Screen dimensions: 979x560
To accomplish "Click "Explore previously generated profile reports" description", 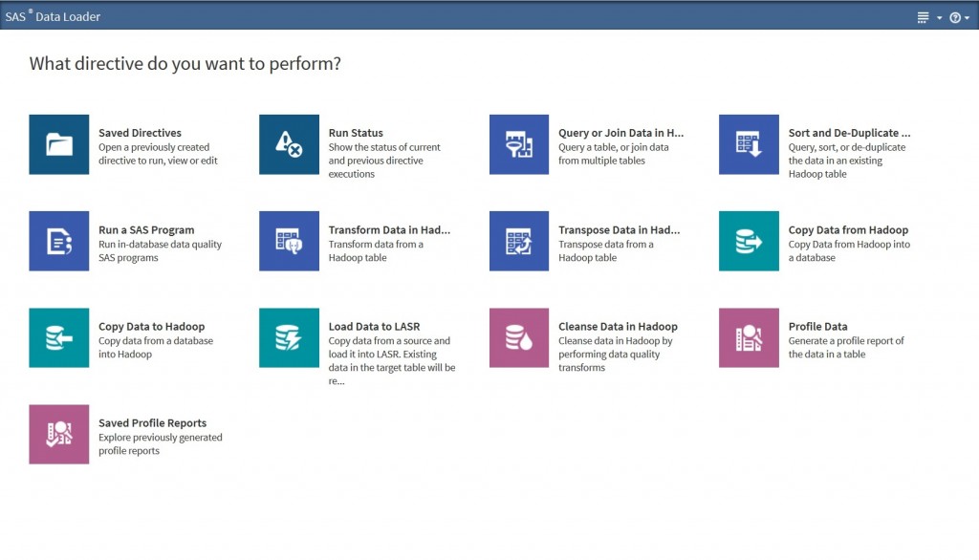I will pyautogui.click(x=161, y=444).
